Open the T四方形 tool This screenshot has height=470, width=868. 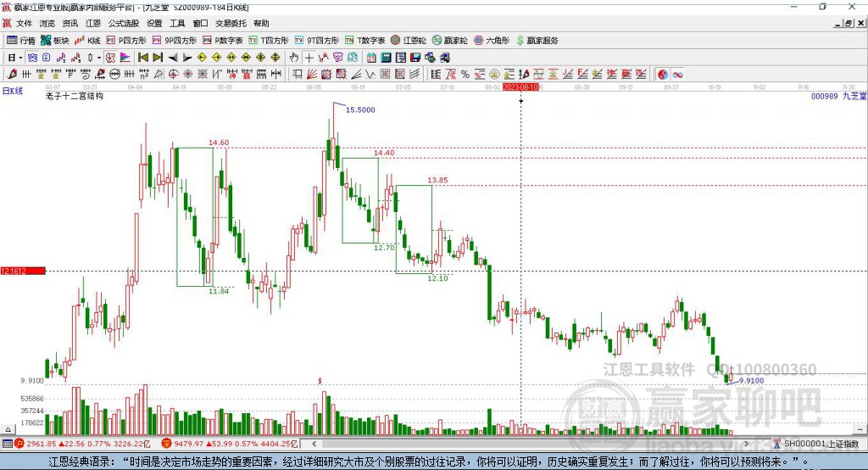(269, 41)
